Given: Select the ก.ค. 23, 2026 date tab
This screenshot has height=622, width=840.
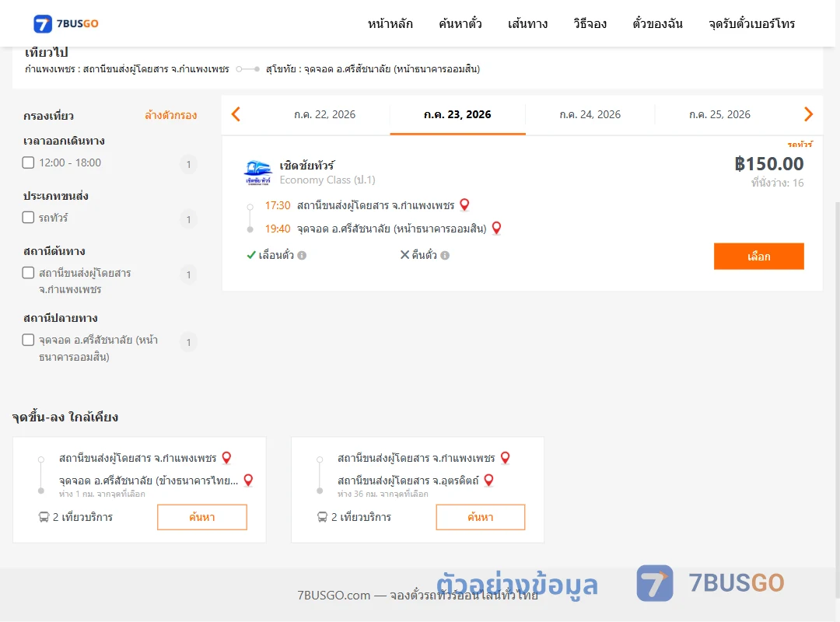Looking at the screenshot, I should pos(457,114).
